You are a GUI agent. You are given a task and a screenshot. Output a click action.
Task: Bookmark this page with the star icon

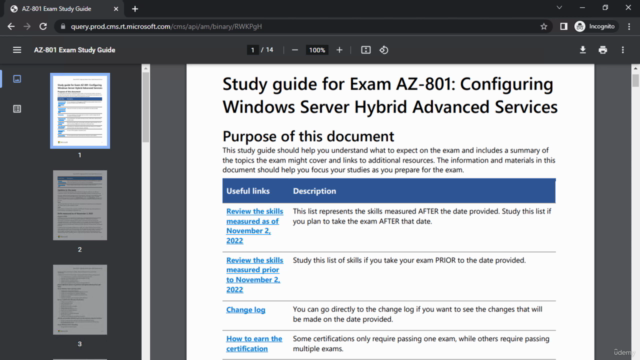coord(544,27)
